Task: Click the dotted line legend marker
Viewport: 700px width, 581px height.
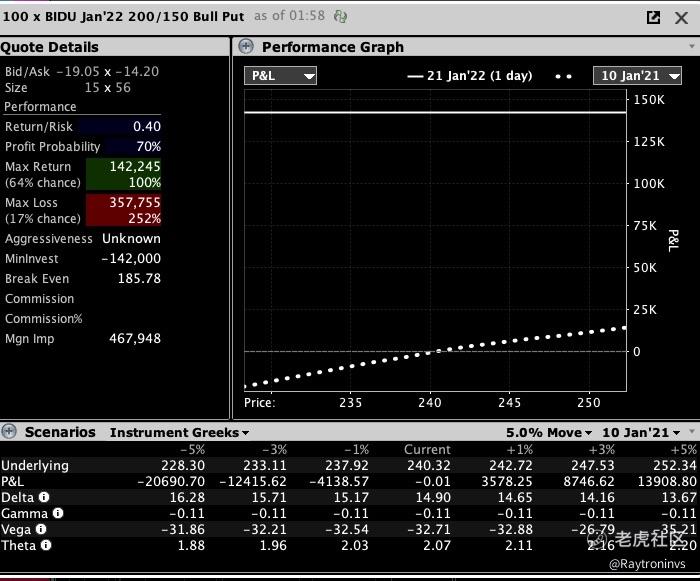Action: [x=563, y=76]
